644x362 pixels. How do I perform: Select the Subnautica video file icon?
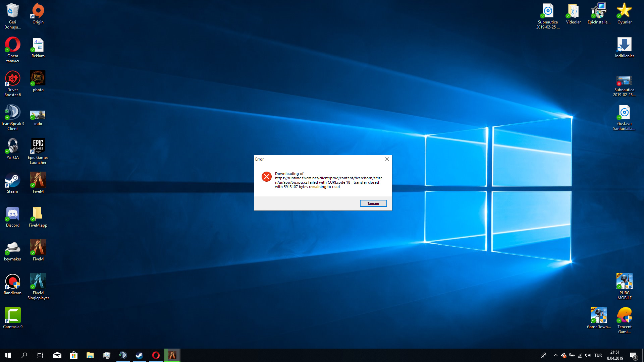[x=625, y=86]
